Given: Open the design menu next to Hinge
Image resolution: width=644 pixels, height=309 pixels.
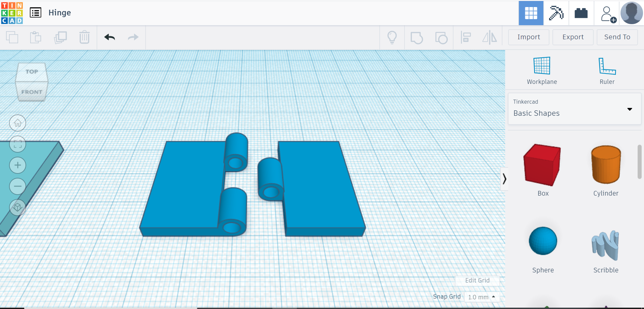Looking at the screenshot, I should (x=35, y=12).
